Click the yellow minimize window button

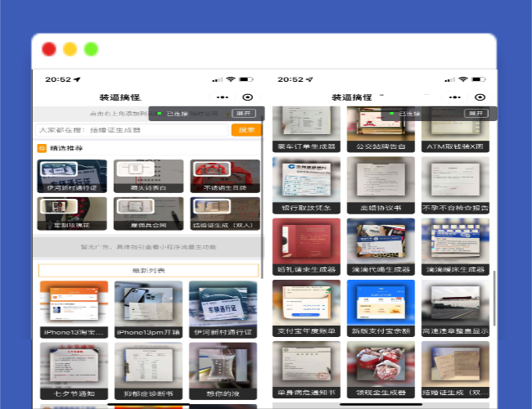70,49
